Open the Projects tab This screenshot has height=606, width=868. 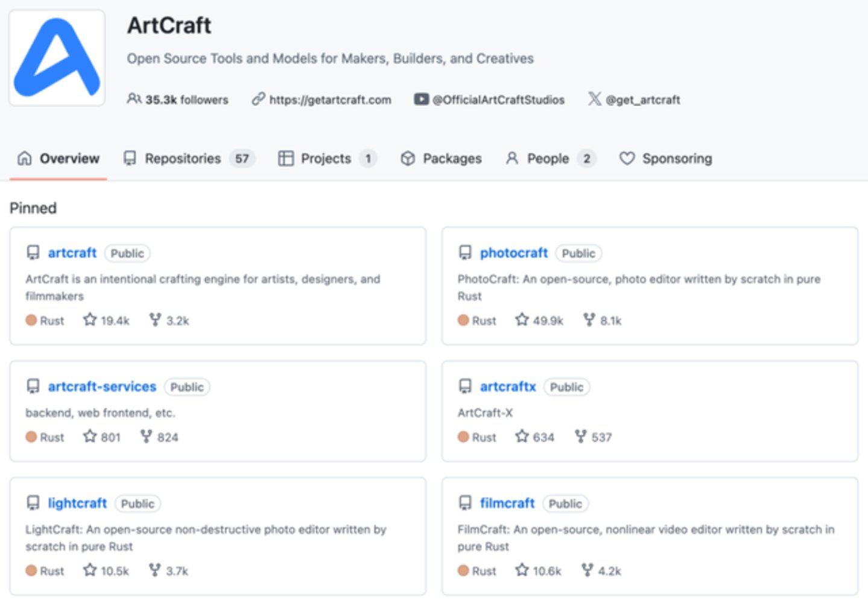pyautogui.click(x=327, y=159)
